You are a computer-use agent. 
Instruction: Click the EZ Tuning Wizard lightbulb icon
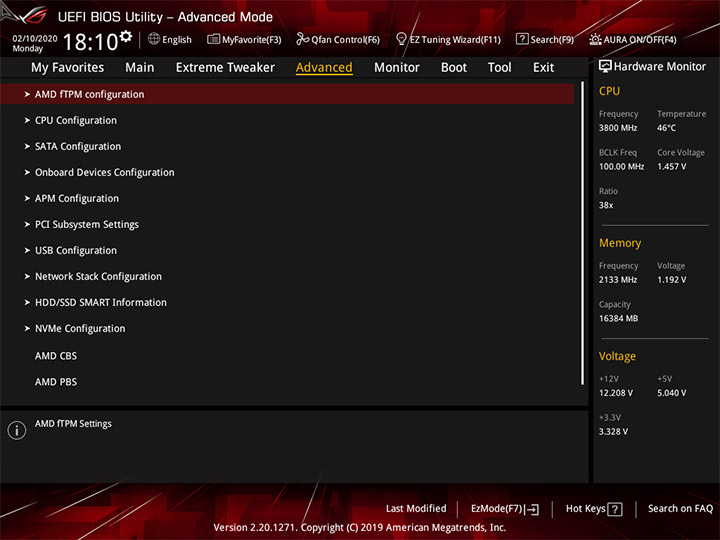[x=401, y=39]
